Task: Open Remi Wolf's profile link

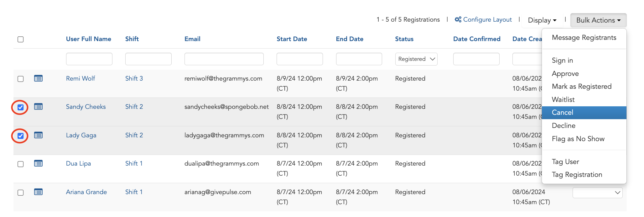Action: (80, 78)
